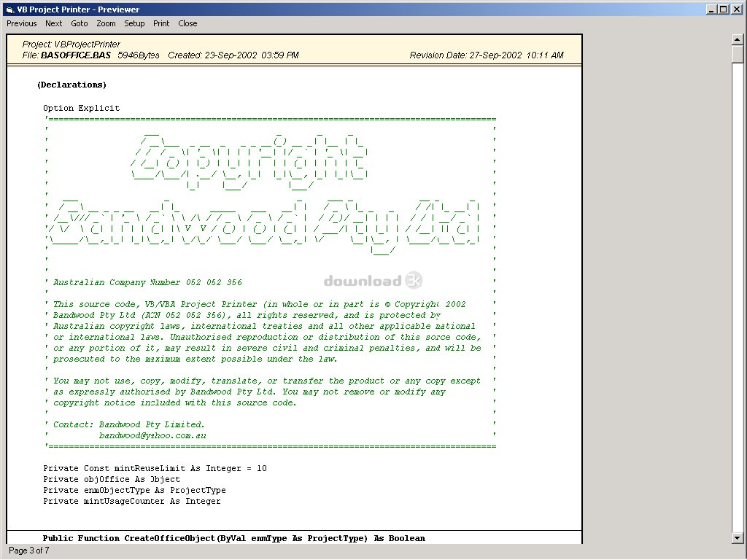Minimize the Previewer window

click(x=712, y=9)
